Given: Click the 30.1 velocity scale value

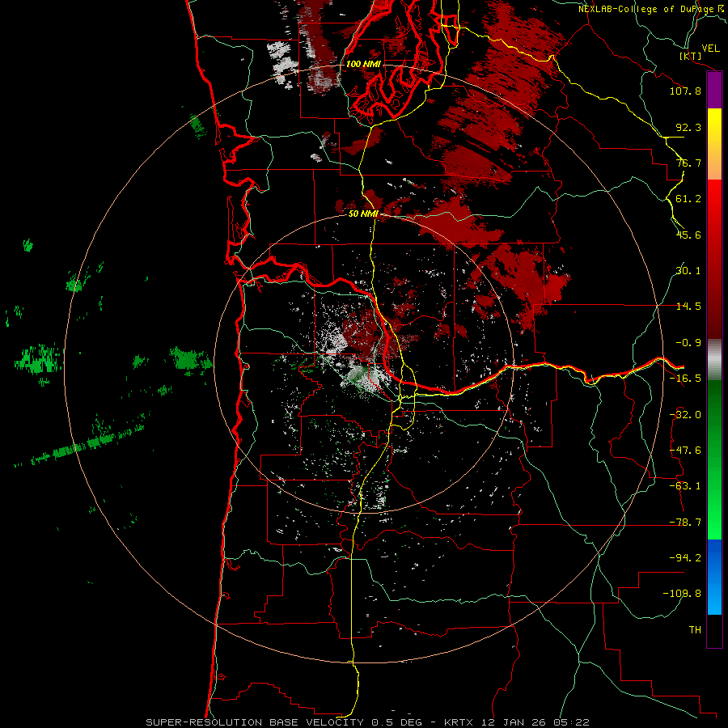Looking at the screenshot, I should (688, 271).
